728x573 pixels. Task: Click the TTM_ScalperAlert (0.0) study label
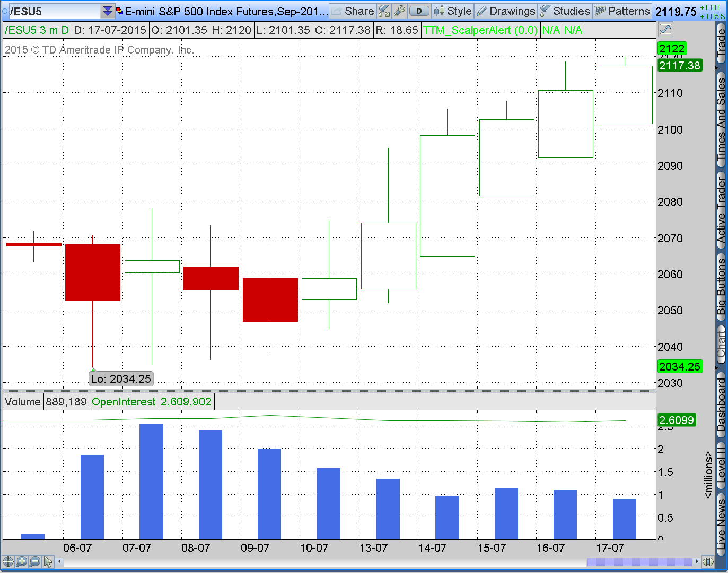480,30
